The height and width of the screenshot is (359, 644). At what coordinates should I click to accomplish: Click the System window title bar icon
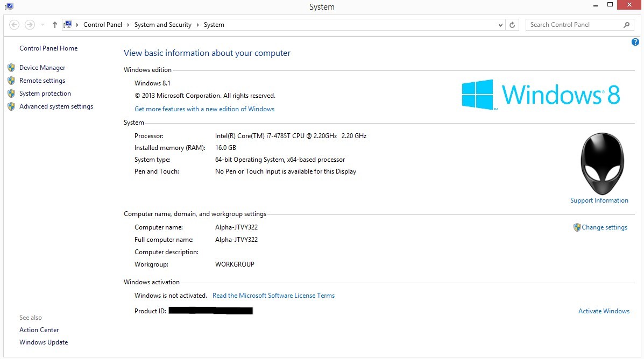point(9,6)
